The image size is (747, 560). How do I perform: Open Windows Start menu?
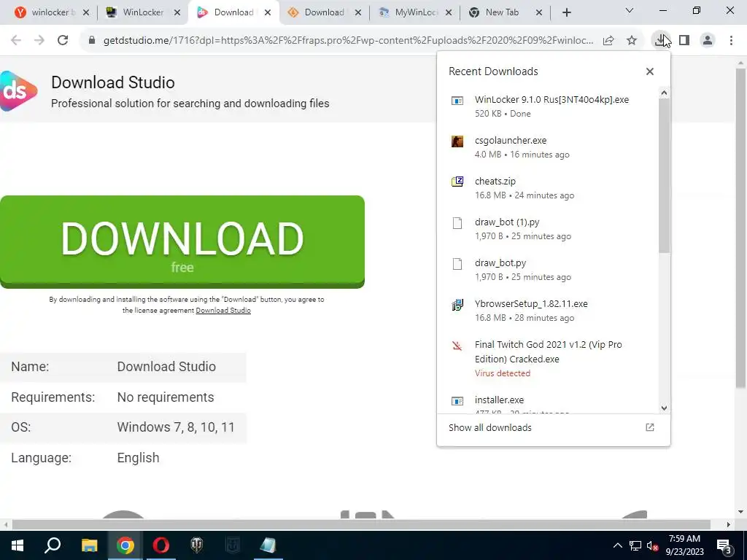[18, 545]
